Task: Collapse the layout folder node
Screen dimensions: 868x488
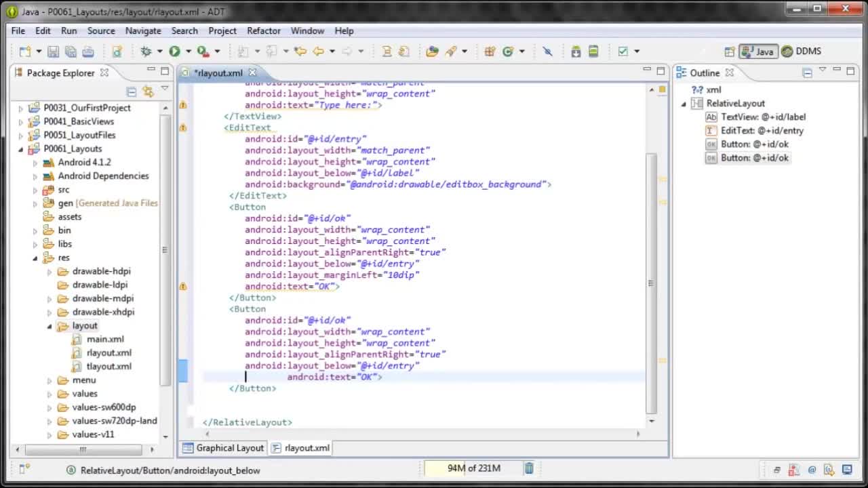Action: [50, 326]
